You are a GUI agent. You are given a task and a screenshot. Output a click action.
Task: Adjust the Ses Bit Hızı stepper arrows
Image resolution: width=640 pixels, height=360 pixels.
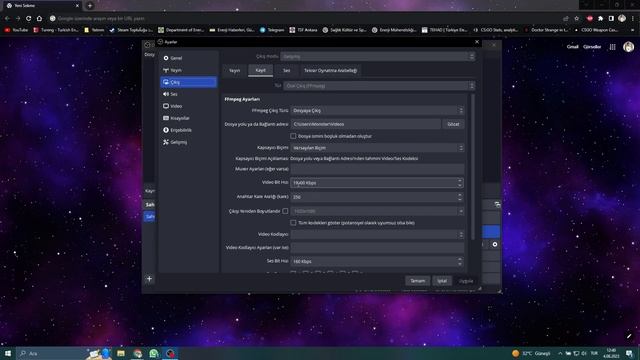pyautogui.click(x=460, y=261)
